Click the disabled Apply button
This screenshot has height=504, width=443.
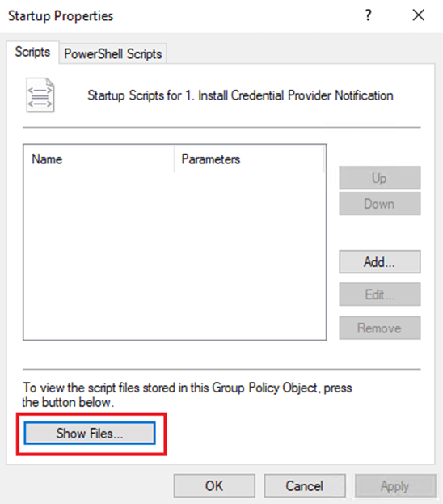395,485
